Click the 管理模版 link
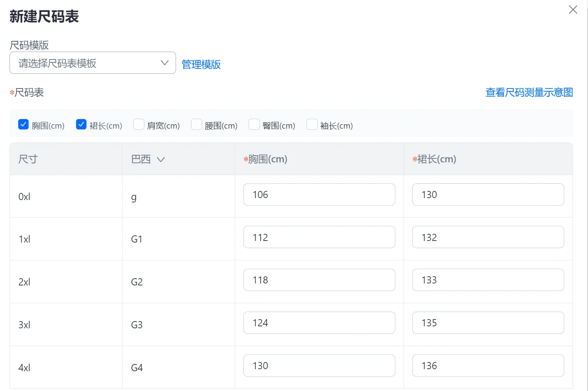The width and height of the screenshot is (588, 391). 201,64
